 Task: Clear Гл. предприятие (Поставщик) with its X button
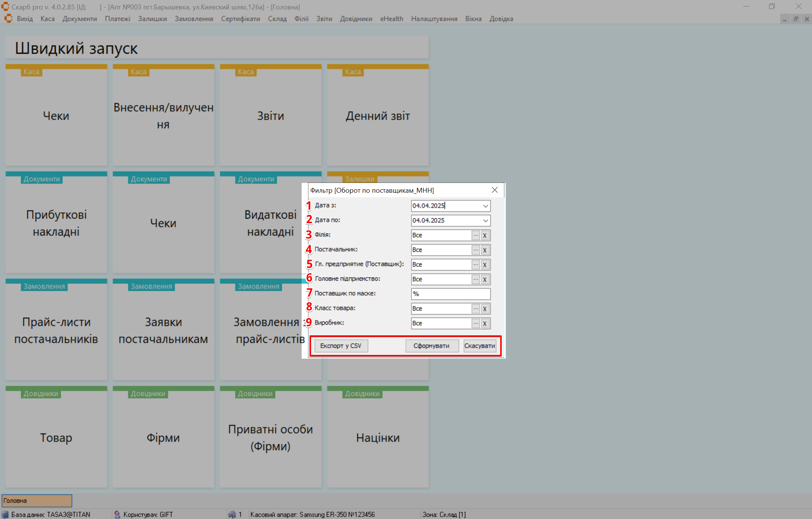tap(485, 265)
